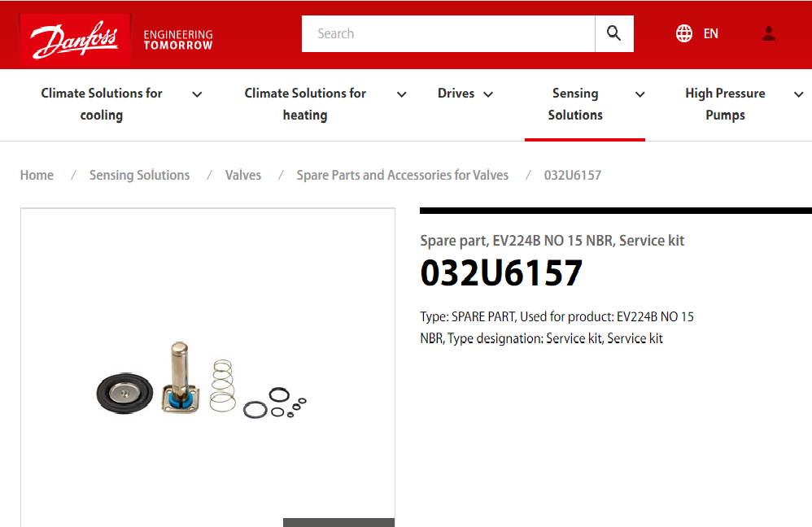The image size is (812, 527).
Task: Click the service kit product image
Action: pyautogui.click(x=201, y=382)
